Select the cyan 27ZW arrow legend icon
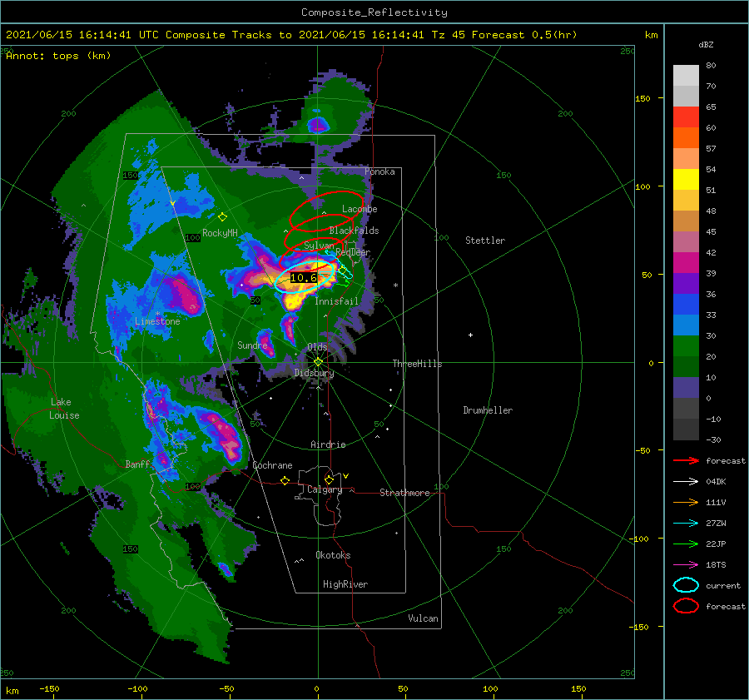The image size is (749, 700). (x=686, y=524)
